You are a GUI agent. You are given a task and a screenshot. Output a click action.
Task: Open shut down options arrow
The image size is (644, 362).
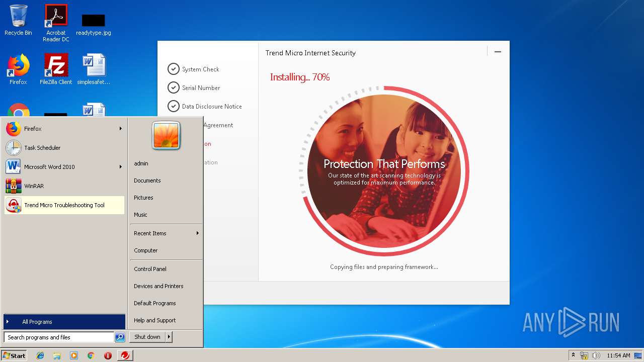click(169, 337)
